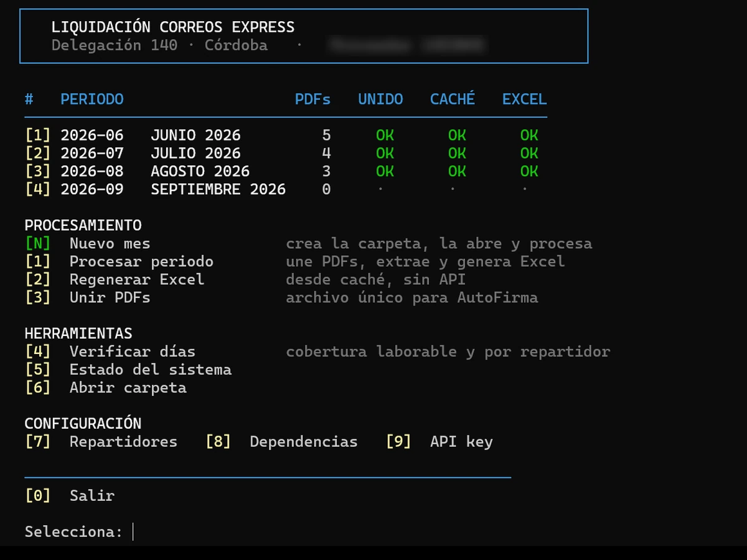Click description 'archivo único para AutoFirma'
This screenshot has width=747, height=560.
(x=412, y=297)
